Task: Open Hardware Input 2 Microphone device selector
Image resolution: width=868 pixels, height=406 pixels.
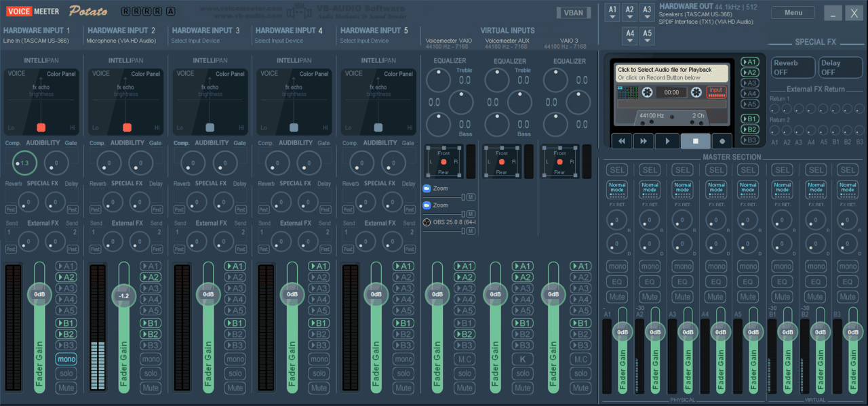Action: 121,41
